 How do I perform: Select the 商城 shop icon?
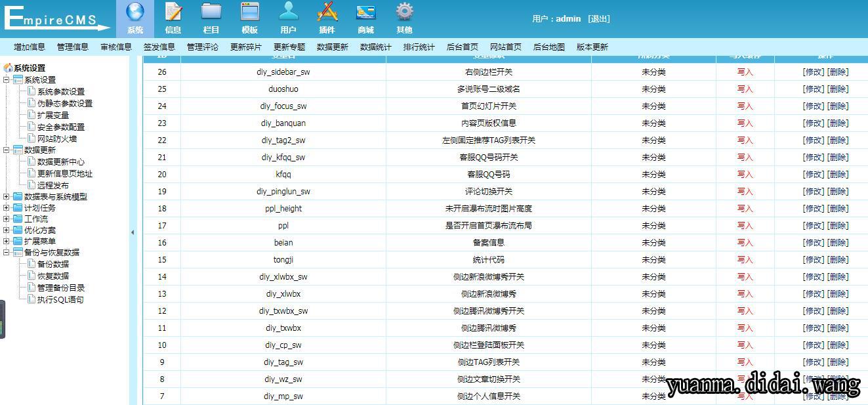tap(365, 12)
